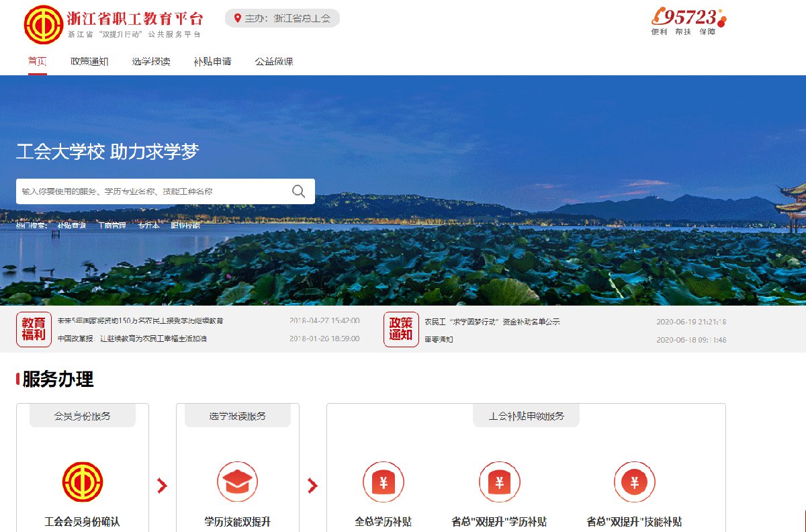Select the 全总学历补贴 yuan icon
The width and height of the screenshot is (806, 532).
383,482
